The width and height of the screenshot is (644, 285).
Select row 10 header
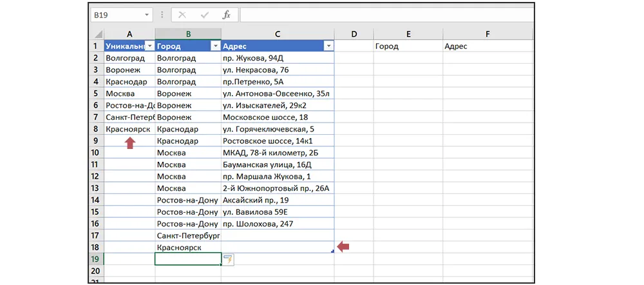95,153
